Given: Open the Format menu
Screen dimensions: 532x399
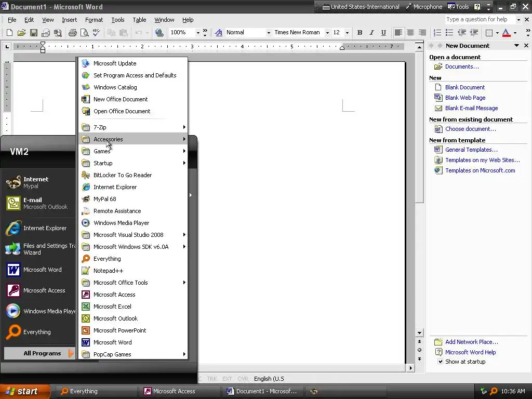Looking at the screenshot, I should 94,20.
